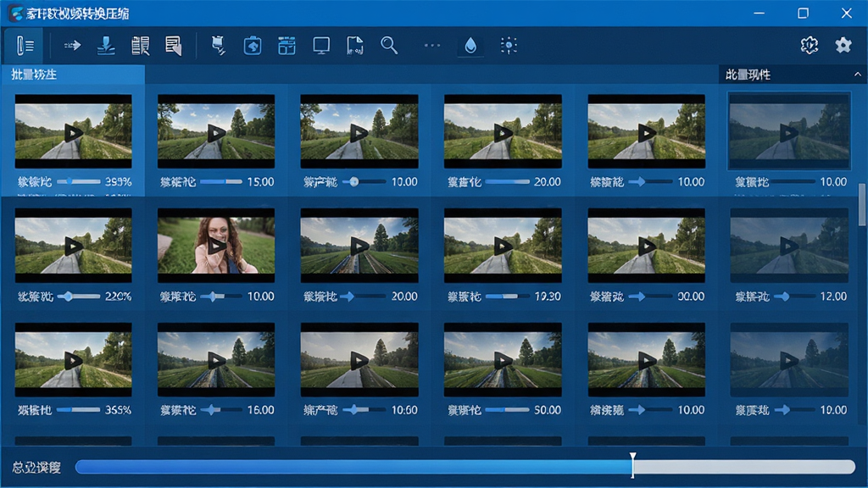Click the dotted brightness sun icon
868x488 pixels.
[x=509, y=46]
